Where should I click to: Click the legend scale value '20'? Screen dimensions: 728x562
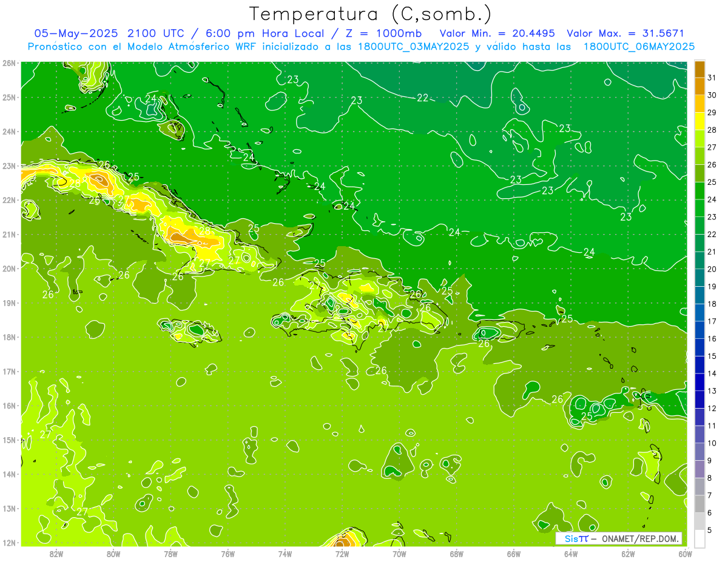tap(712, 269)
